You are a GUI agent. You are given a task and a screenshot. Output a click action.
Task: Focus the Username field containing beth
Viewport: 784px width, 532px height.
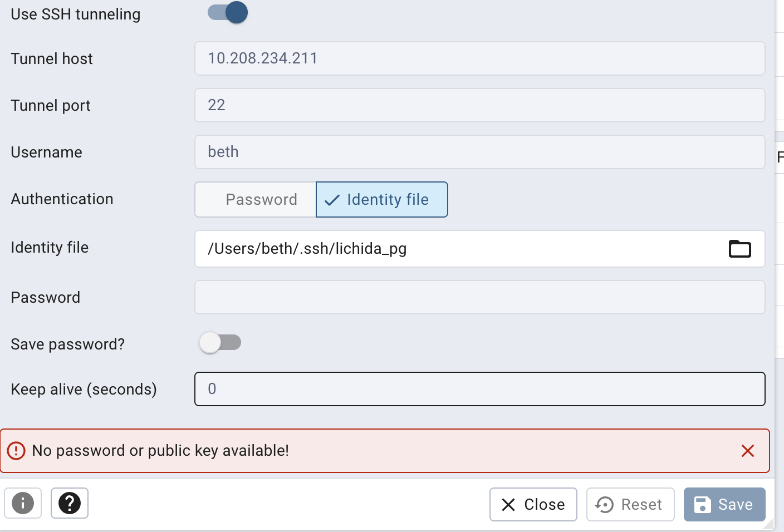(x=480, y=152)
